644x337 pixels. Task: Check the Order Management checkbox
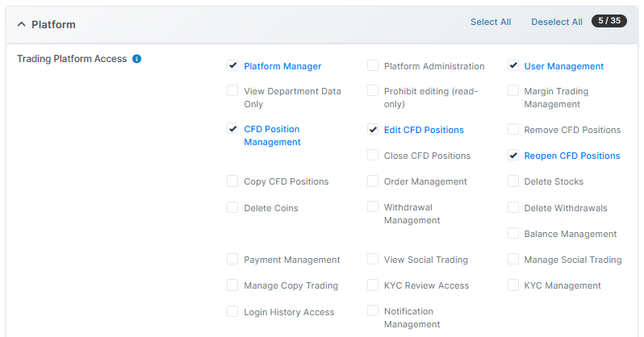373,181
